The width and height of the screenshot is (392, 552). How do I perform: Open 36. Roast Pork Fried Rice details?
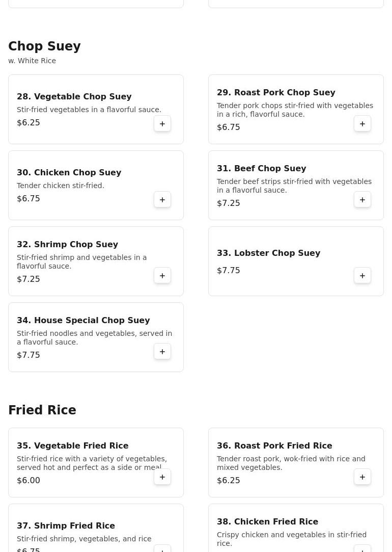(x=274, y=446)
